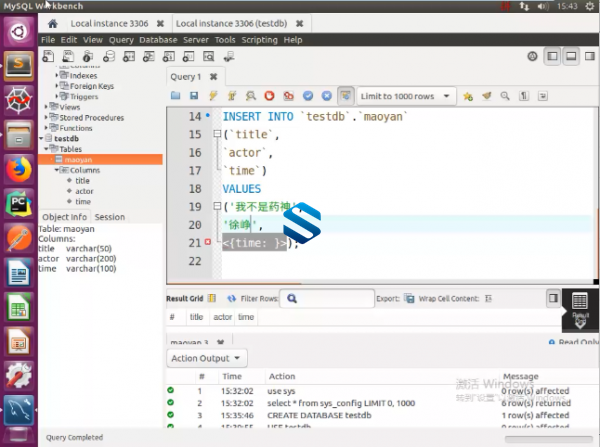Viewport: 600px width, 447px height.
Task: Click the result grid icon in side panel
Action: tap(580, 309)
